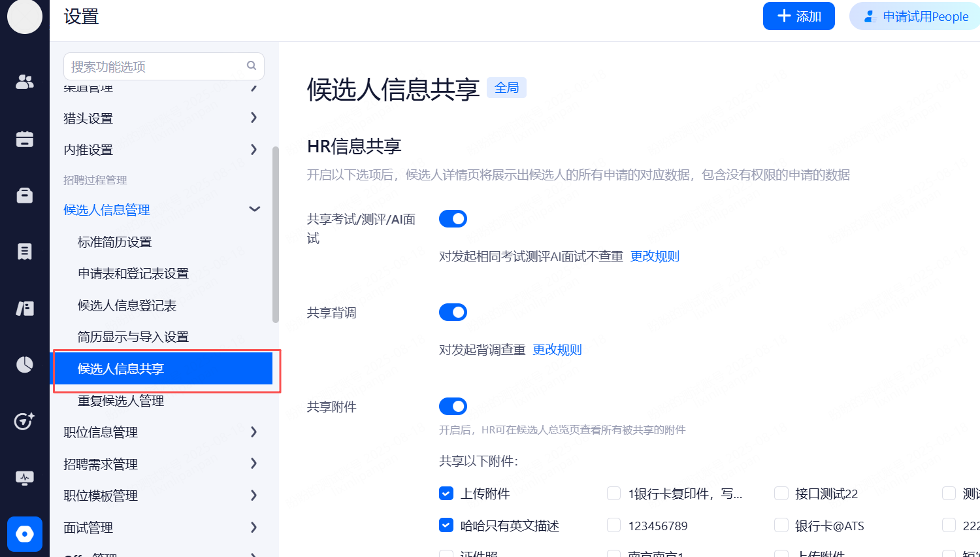The height and width of the screenshot is (557, 980).
Task: Select 重复候选人管理 in the sidebar
Action: click(x=121, y=401)
